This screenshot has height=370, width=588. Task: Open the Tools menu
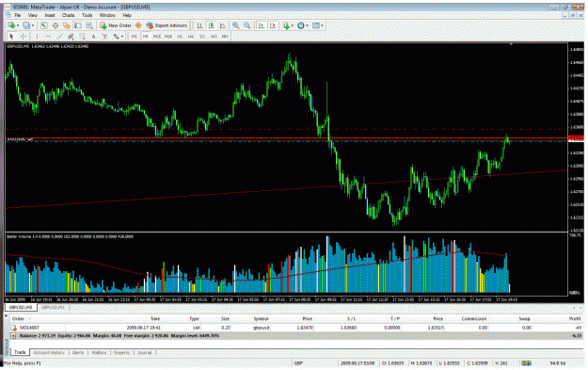click(87, 15)
